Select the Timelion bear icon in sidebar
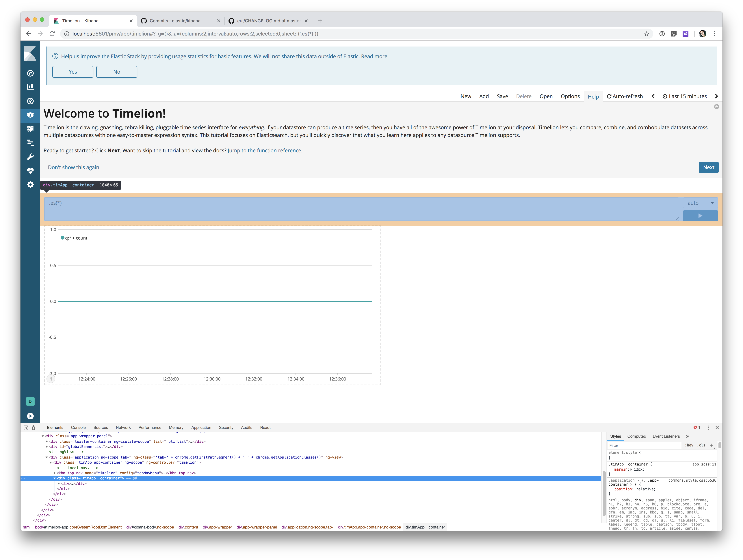The width and height of the screenshot is (743, 560). pos(30,115)
